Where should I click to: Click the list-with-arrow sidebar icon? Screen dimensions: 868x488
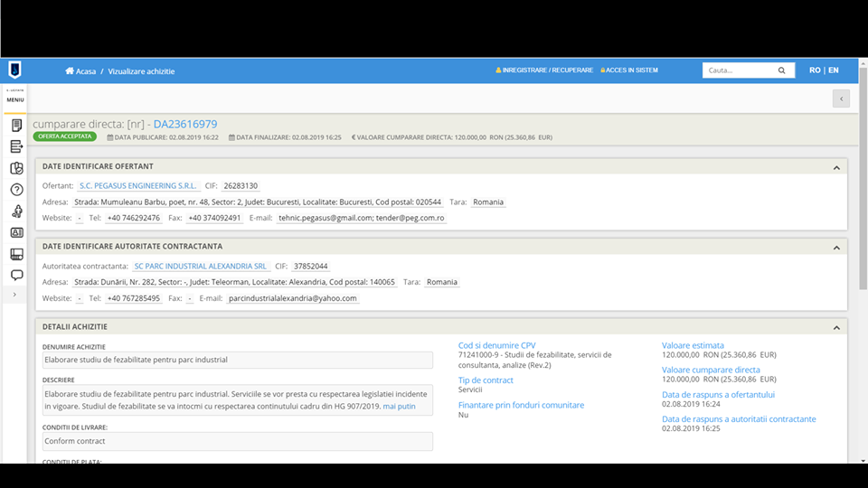click(16, 146)
